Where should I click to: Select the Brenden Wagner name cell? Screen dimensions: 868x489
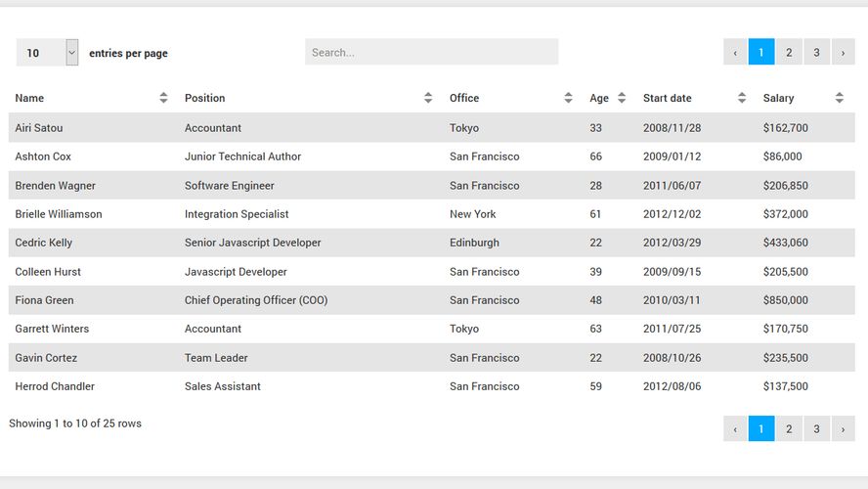(x=56, y=186)
